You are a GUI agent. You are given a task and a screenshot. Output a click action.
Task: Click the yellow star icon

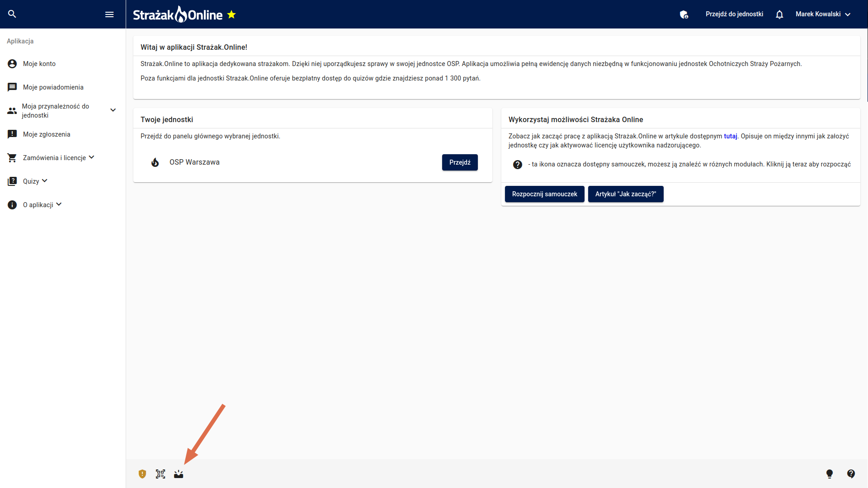pyautogui.click(x=231, y=14)
